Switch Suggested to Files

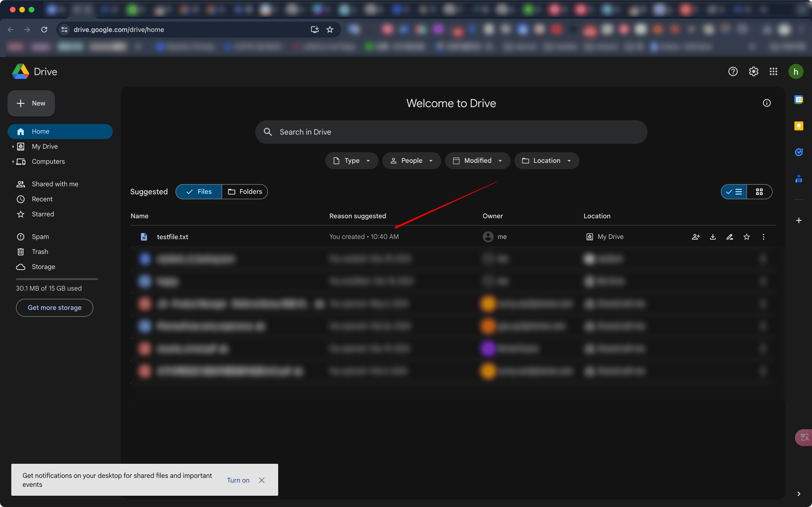[199, 192]
